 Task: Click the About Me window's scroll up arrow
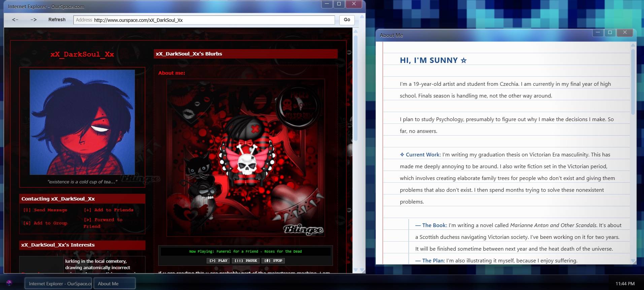633,45
